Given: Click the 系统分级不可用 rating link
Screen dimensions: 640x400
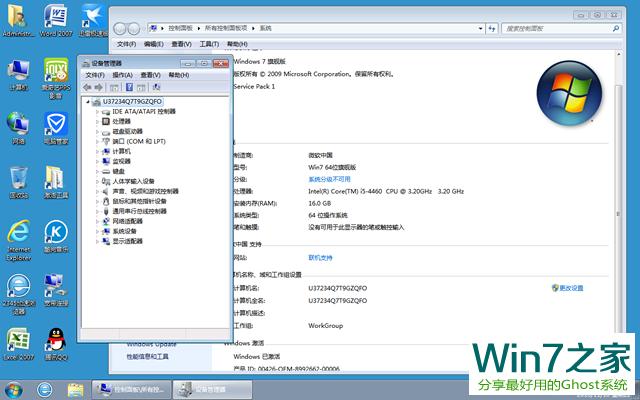Looking at the screenshot, I should [329, 179].
